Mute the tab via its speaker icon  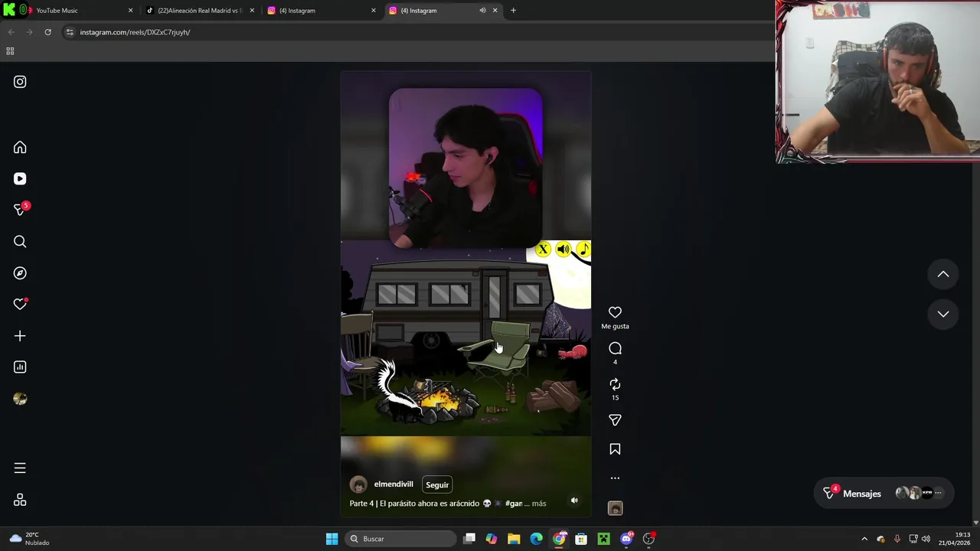tap(482, 11)
